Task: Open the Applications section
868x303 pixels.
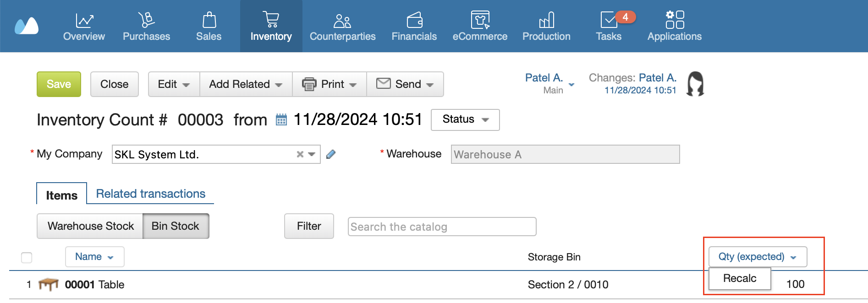Action: click(x=675, y=26)
